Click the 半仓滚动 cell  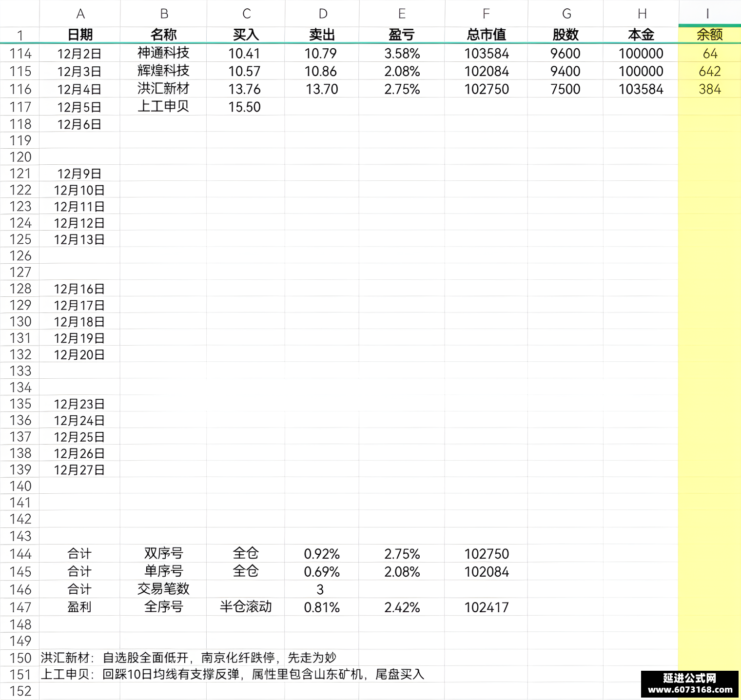245,607
